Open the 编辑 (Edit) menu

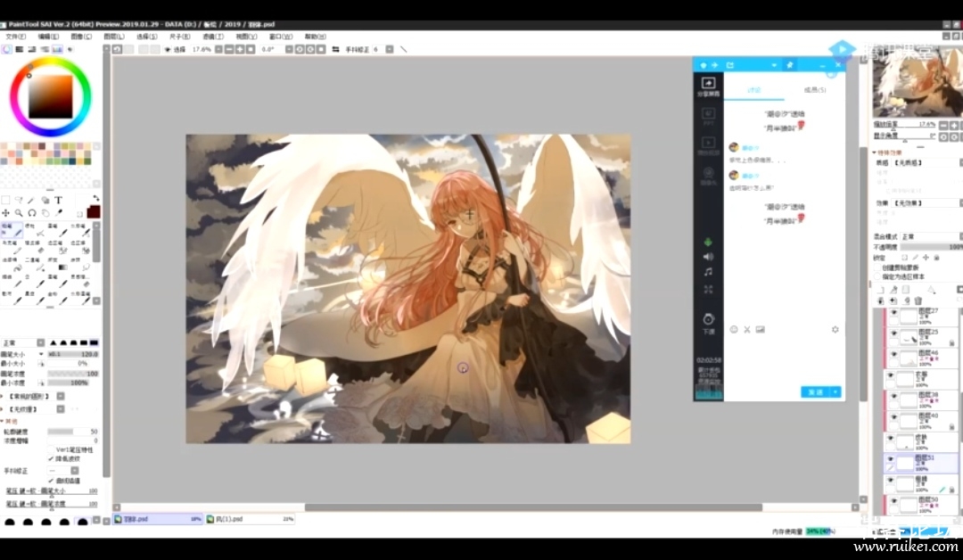click(48, 37)
